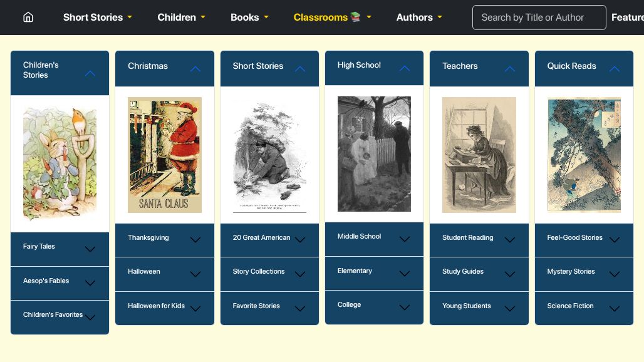Expand the Science Fiction section
Image resolution: width=644 pixels, height=362 pixels.
point(615,308)
